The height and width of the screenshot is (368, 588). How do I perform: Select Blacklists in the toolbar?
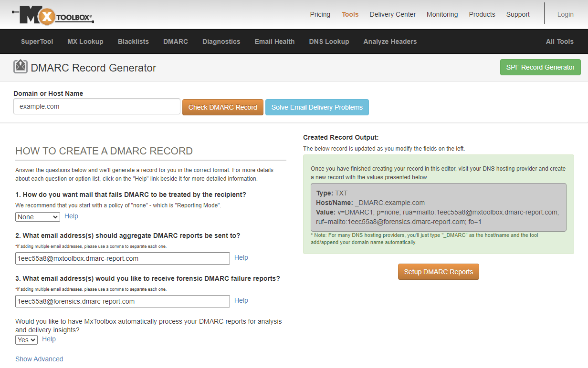click(133, 41)
